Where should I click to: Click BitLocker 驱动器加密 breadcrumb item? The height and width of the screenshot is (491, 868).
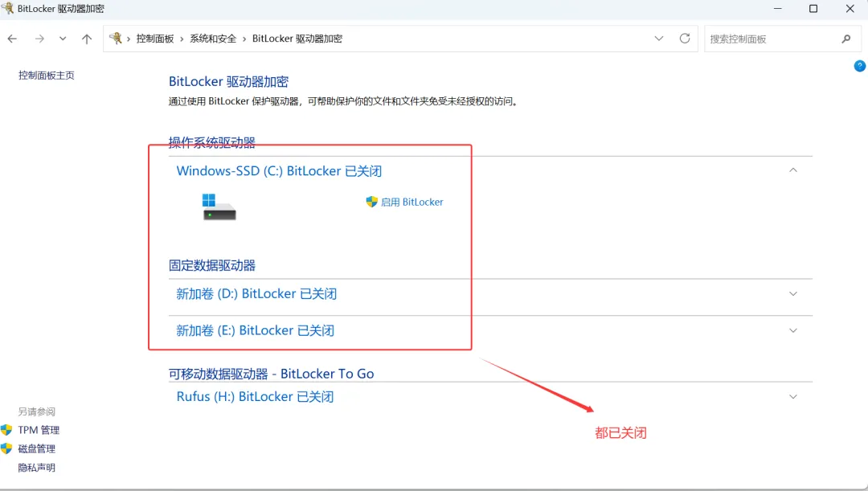tap(297, 39)
